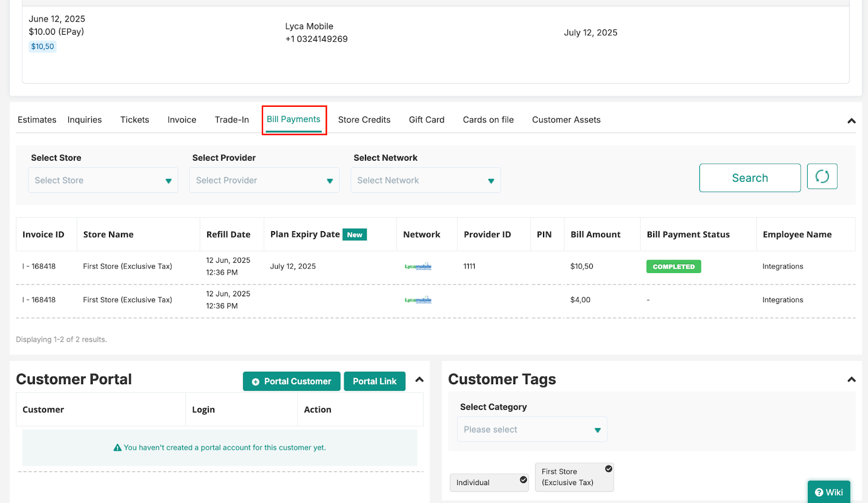Click invoice I - 168418 in the $4,00 row
This screenshot has width=868, height=503.
click(x=39, y=300)
